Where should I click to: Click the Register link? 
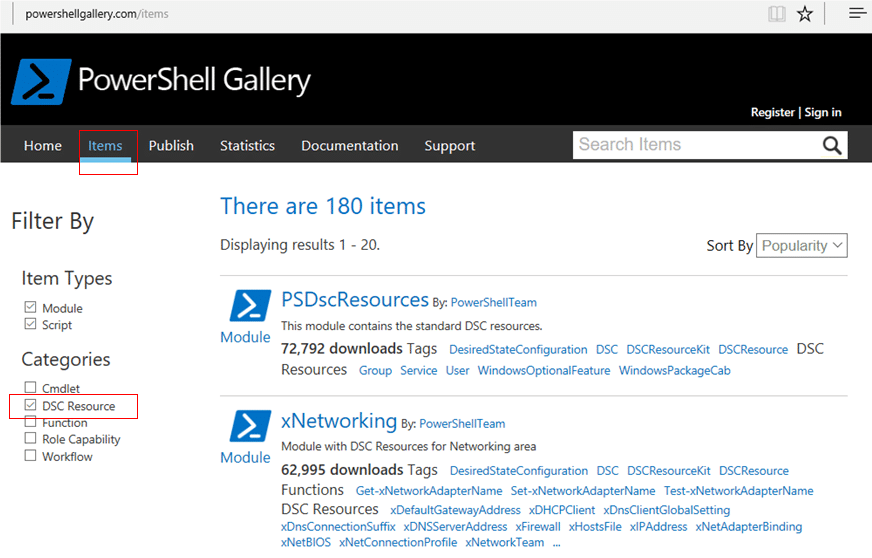(772, 112)
